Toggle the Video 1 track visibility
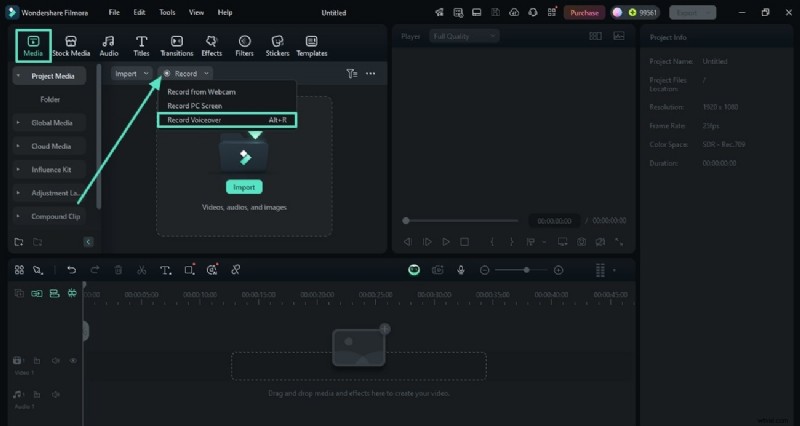 (73, 360)
